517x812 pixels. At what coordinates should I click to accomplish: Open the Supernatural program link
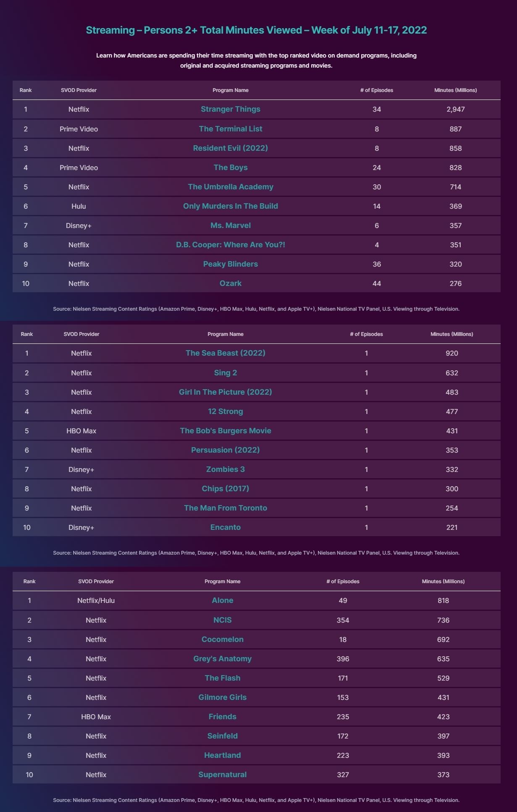pos(222,775)
